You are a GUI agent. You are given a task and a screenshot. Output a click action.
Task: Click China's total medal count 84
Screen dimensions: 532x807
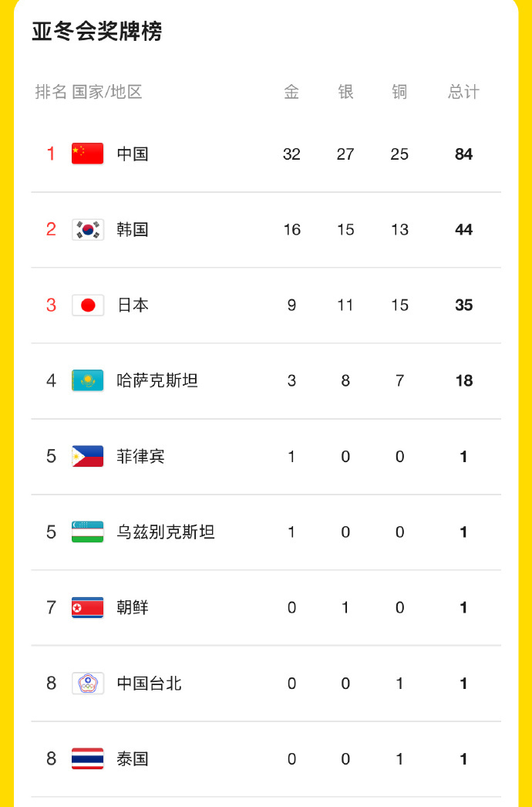point(463,154)
